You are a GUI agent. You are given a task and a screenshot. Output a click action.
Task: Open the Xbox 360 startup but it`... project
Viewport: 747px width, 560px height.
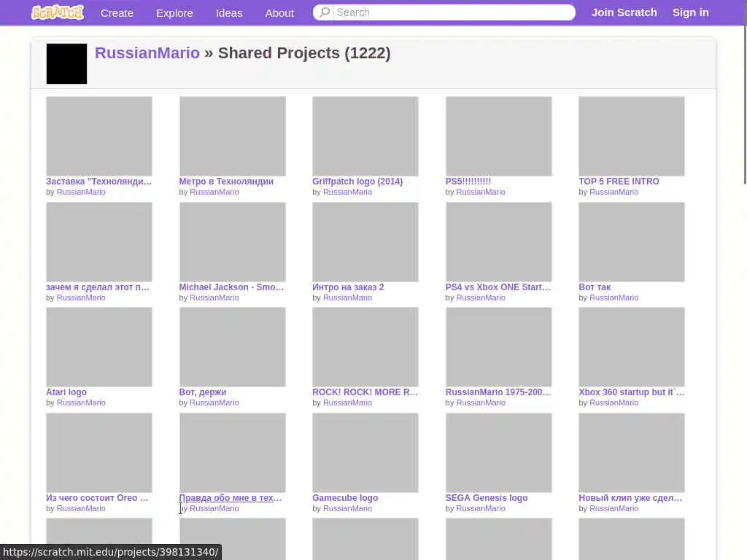tap(631, 392)
